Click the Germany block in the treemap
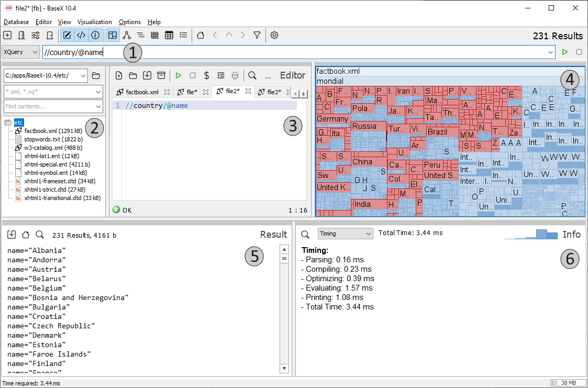588x388 pixels. pos(332,119)
